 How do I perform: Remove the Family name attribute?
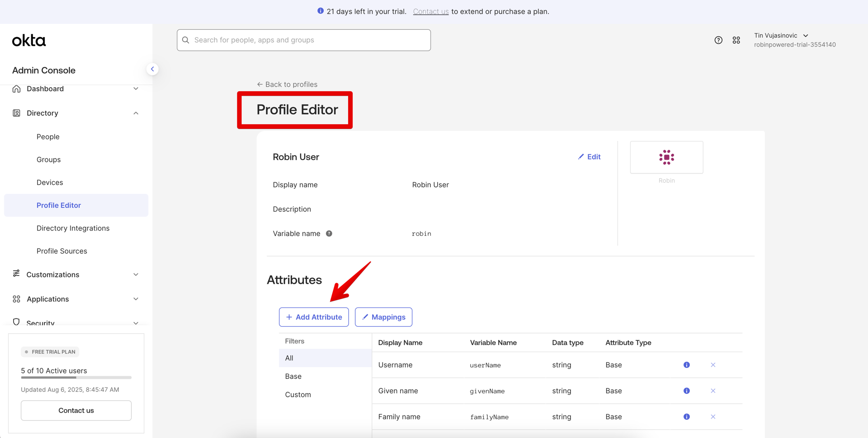[x=713, y=417]
